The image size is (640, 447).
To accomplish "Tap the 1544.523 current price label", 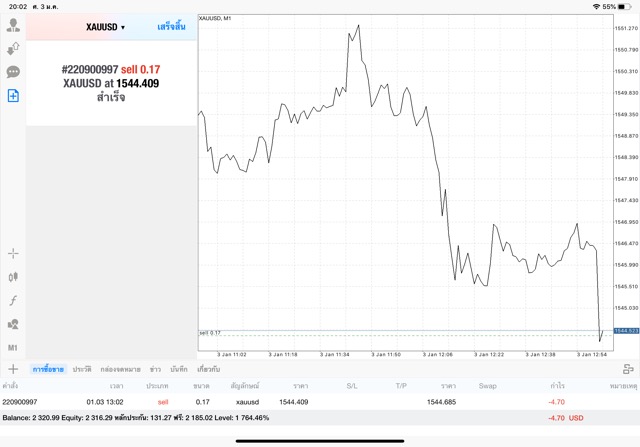I will click(625, 330).
